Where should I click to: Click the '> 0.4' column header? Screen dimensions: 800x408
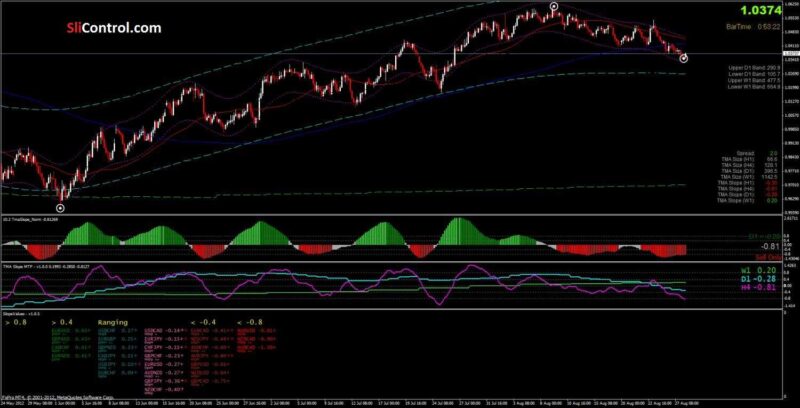[62, 322]
